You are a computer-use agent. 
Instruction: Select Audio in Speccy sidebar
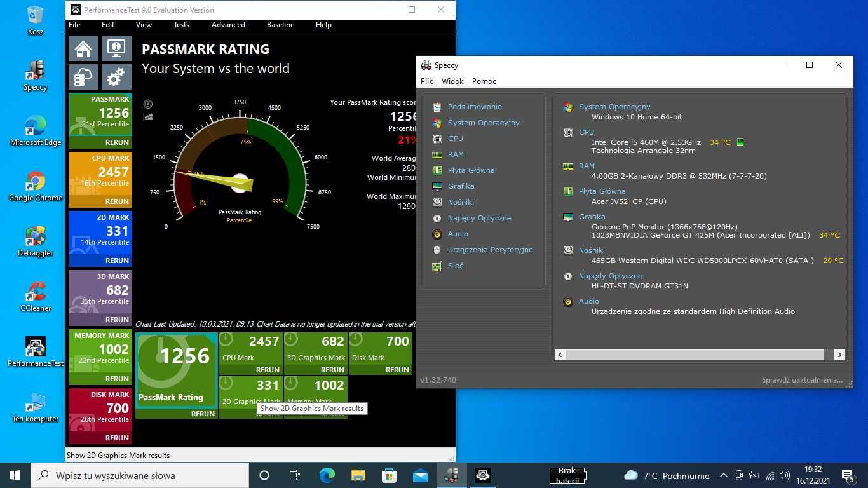coord(458,234)
